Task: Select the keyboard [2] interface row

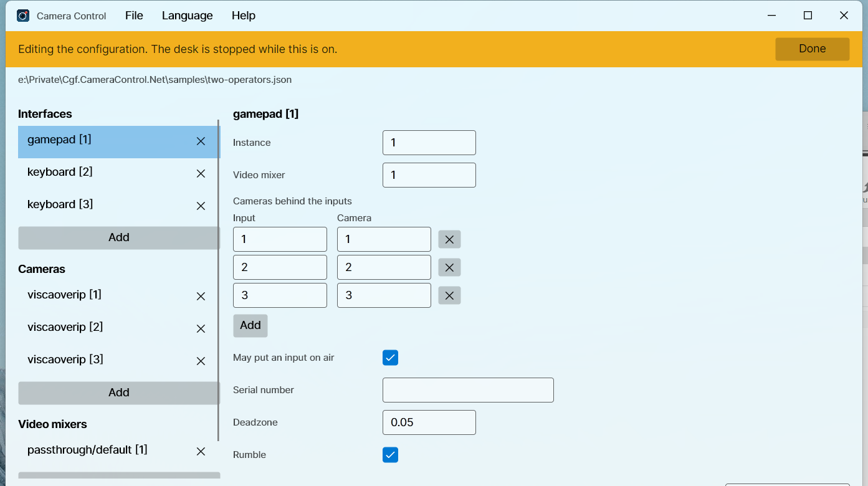Action: click(x=119, y=174)
